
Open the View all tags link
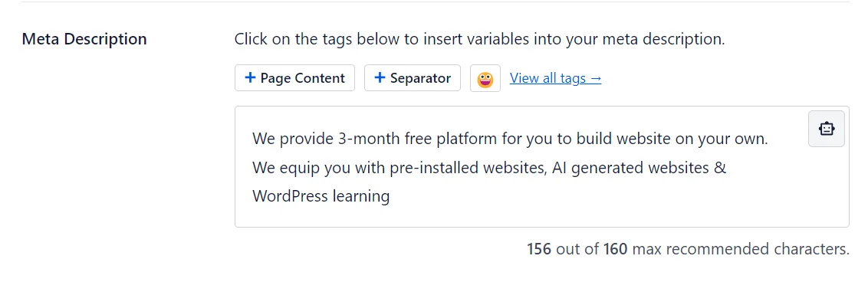[x=555, y=78]
